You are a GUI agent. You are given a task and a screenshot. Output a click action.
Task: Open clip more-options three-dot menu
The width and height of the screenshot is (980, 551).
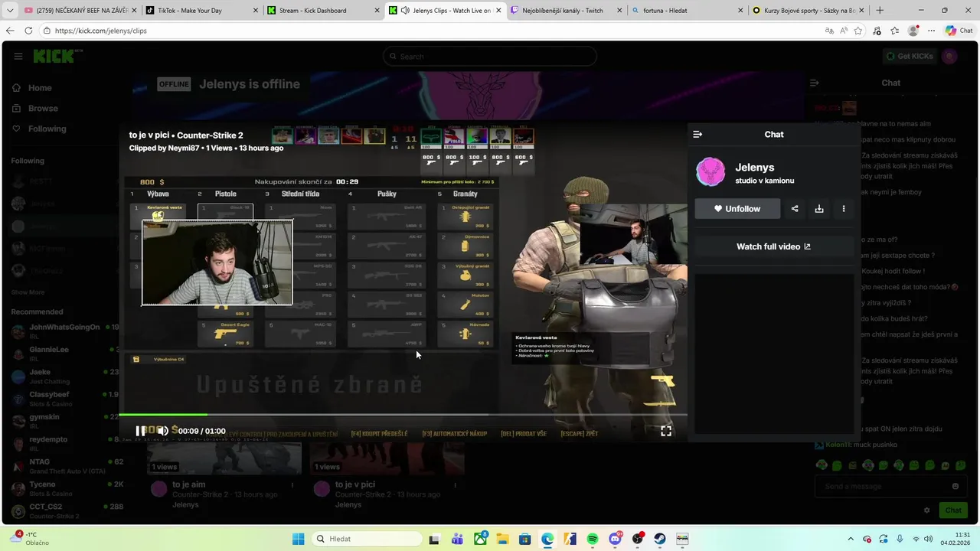844,209
